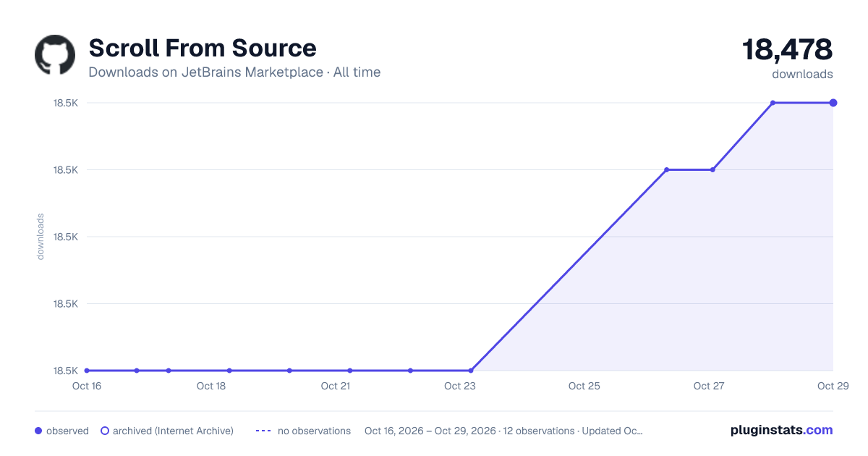This screenshot has height=456, width=868.
Task: Click the data point just before Oct 27
Action: click(x=667, y=169)
